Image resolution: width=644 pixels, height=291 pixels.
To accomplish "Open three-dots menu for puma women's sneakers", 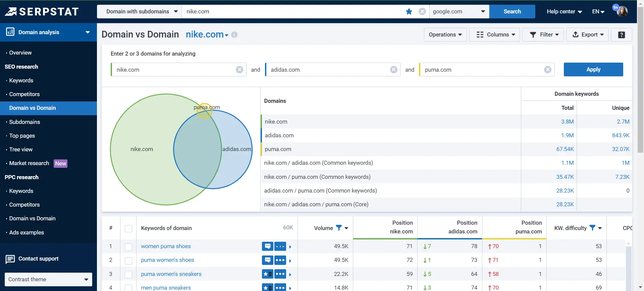I will [x=280, y=274].
